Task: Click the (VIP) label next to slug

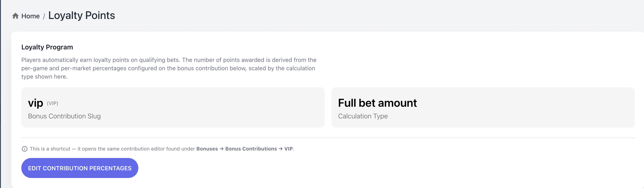Action: coord(52,103)
